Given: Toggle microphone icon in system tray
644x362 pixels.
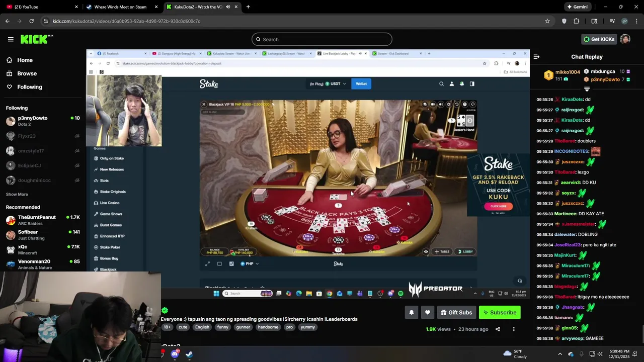Looking at the screenshot, I should (x=582, y=354).
